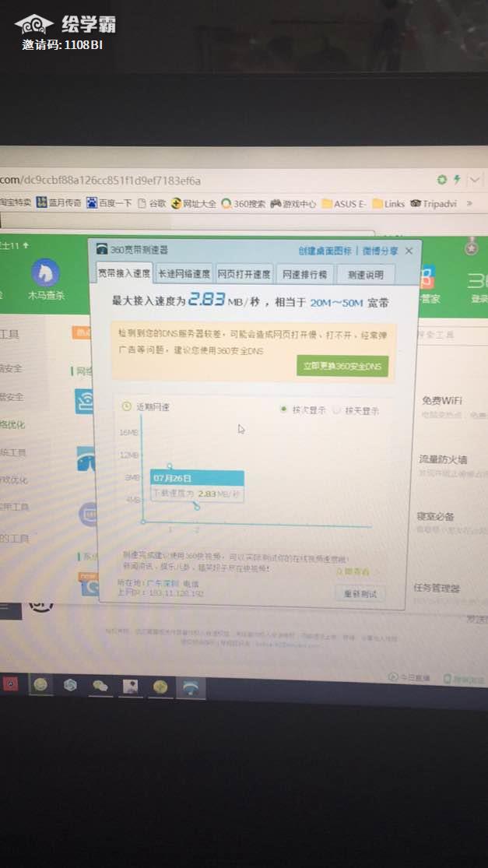
Task: Click the hexagon taskbar icon
Action: pyautogui.click(x=70, y=685)
